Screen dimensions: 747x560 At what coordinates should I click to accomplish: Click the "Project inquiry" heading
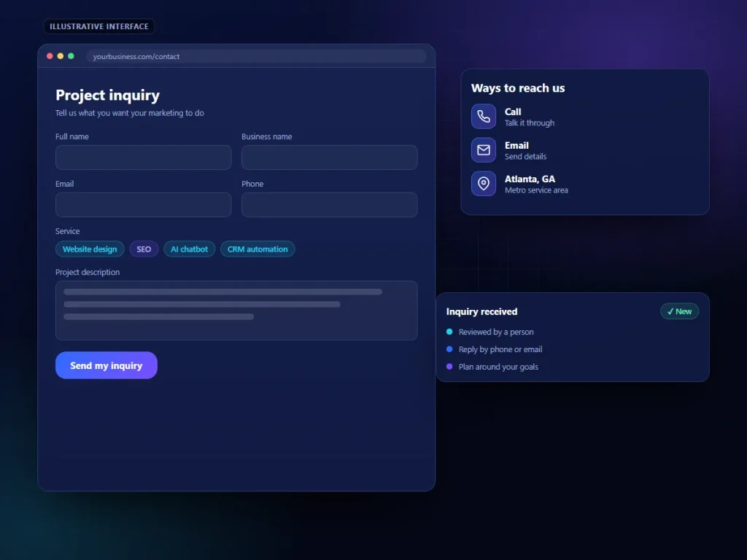click(x=108, y=96)
